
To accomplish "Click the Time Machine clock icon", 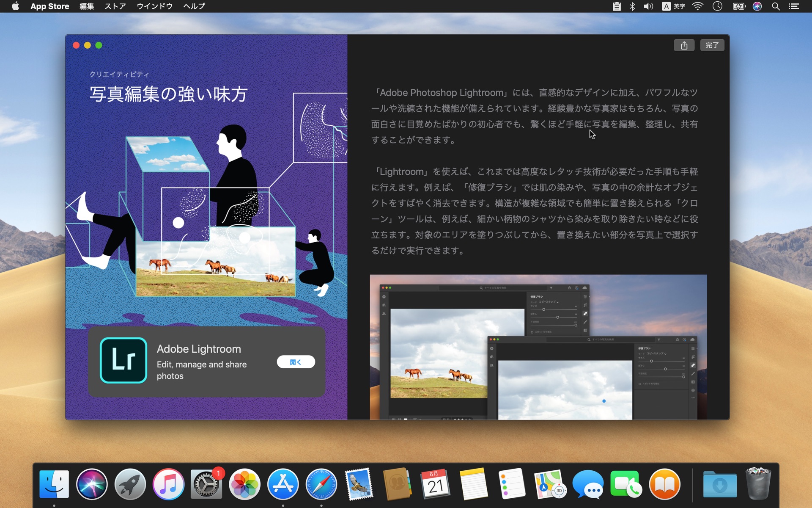I will click(718, 6).
